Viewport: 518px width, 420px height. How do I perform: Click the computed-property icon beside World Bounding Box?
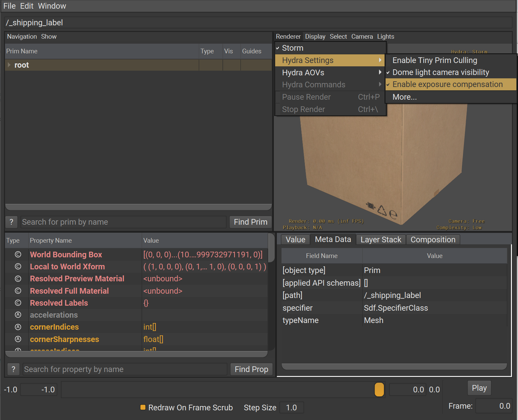(x=18, y=255)
